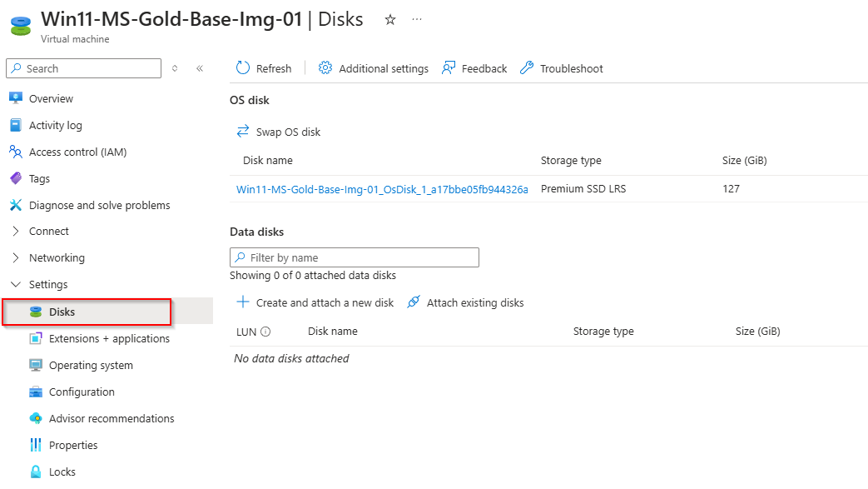Go to Advisor recommendations
868x489 pixels.
[x=111, y=418]
